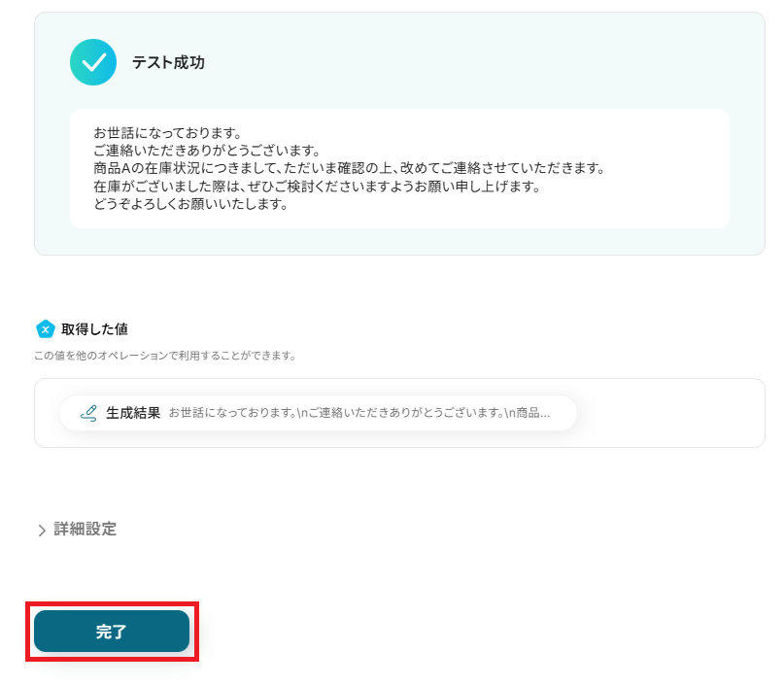
Task: Click the description この値を他のオペレーションで利用 text
Action: (x=164, y=356)
